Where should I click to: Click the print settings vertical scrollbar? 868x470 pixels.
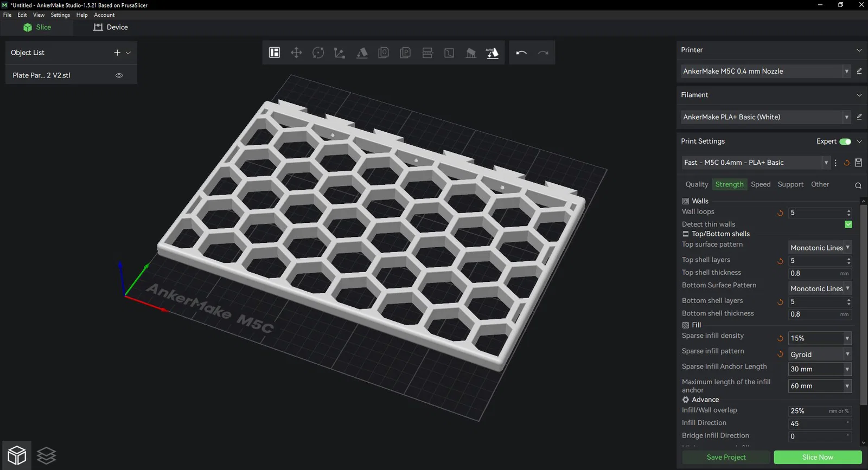point(864,304)
